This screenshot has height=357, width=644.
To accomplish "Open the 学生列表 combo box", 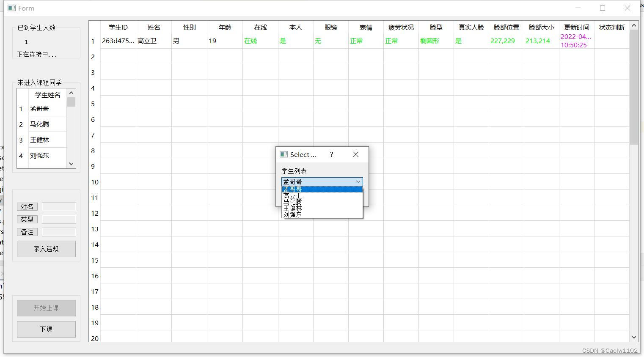I will tap(322, 181).
